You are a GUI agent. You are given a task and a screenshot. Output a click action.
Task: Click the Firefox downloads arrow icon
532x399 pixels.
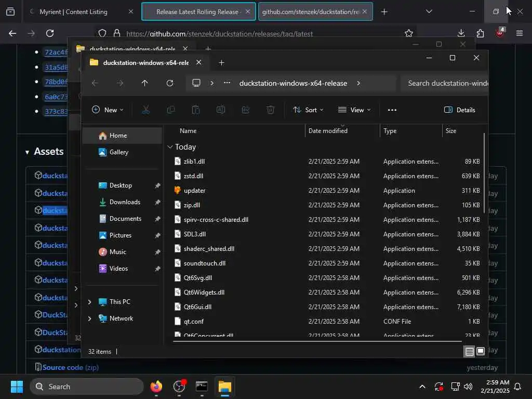[x=461, y=33]
